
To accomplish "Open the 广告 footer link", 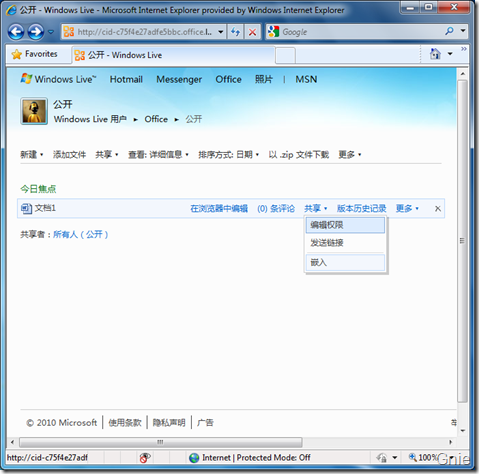I will click(x=205, y=423).
